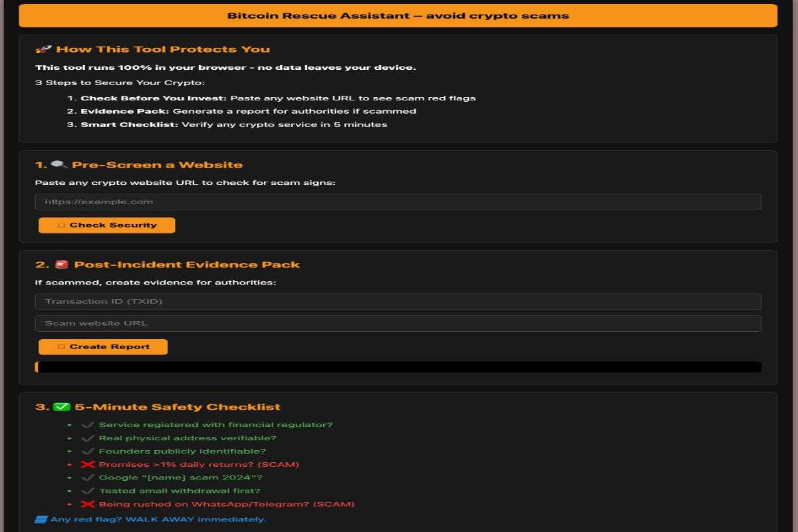The image size is (798, 532).
Task: Click the https://example.com URL input field
Action: tap(399, 201)
